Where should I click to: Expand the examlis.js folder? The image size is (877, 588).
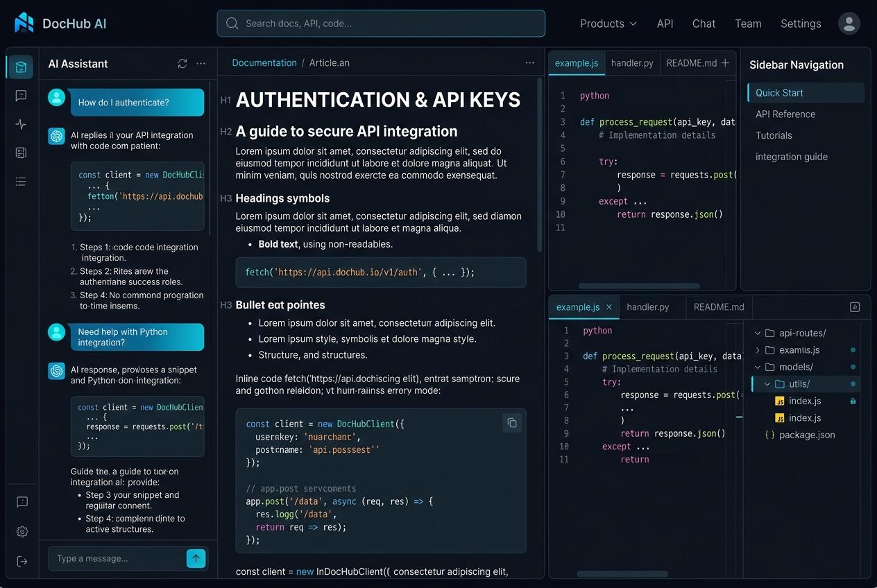coord(758,350)
